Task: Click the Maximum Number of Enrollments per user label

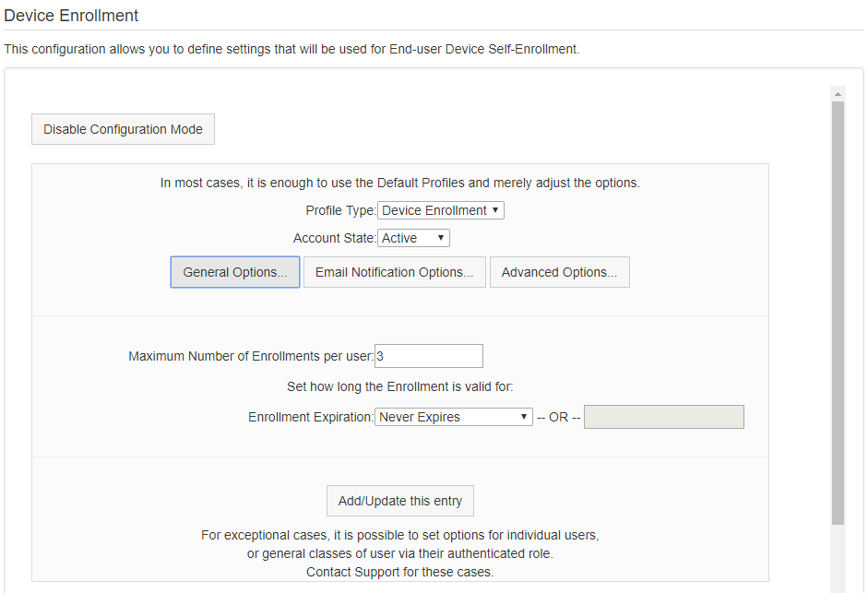Action: click(x=251, y=356)
